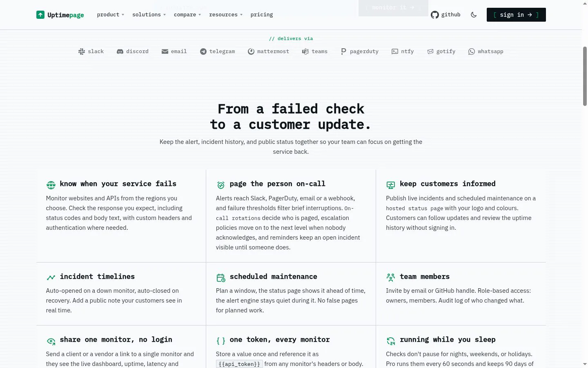Click the page's vertical scrollbar thumb
The width and height of the screenshot is (588, 368).
point(585,76)
